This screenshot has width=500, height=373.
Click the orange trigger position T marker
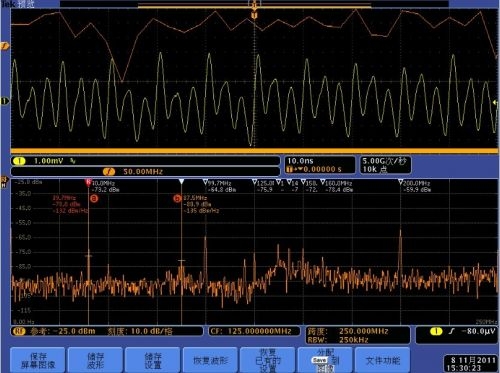[254, 15]
